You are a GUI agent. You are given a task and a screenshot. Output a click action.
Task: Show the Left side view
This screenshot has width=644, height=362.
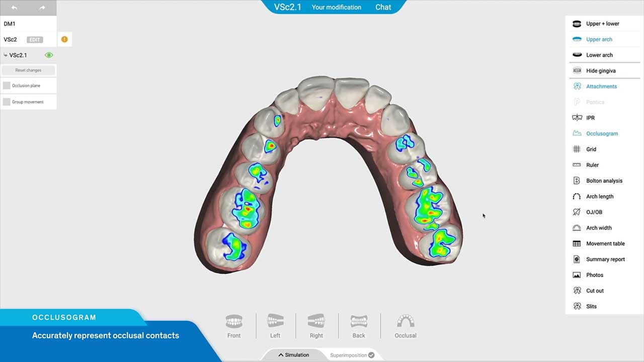coord(275,325)
